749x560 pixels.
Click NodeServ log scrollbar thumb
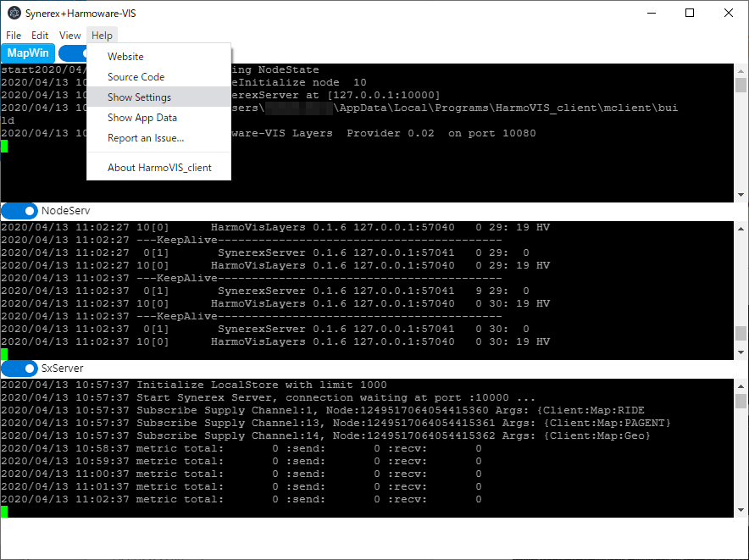coord(741,334)
